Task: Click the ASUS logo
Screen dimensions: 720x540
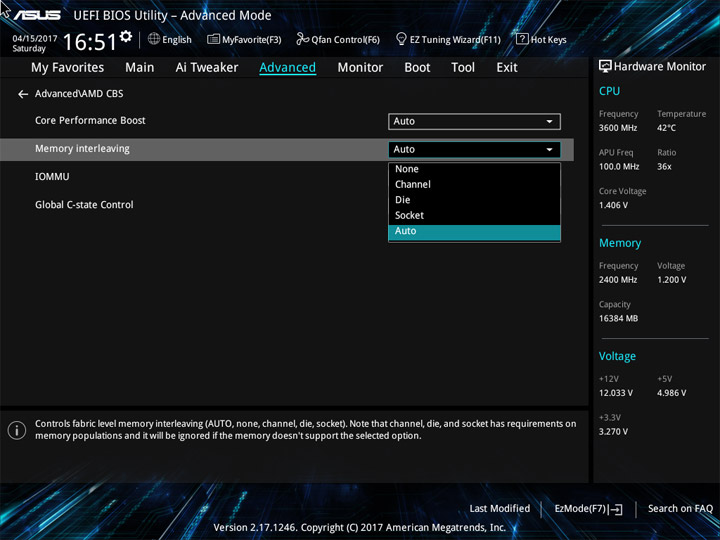Action: [37, 15]
